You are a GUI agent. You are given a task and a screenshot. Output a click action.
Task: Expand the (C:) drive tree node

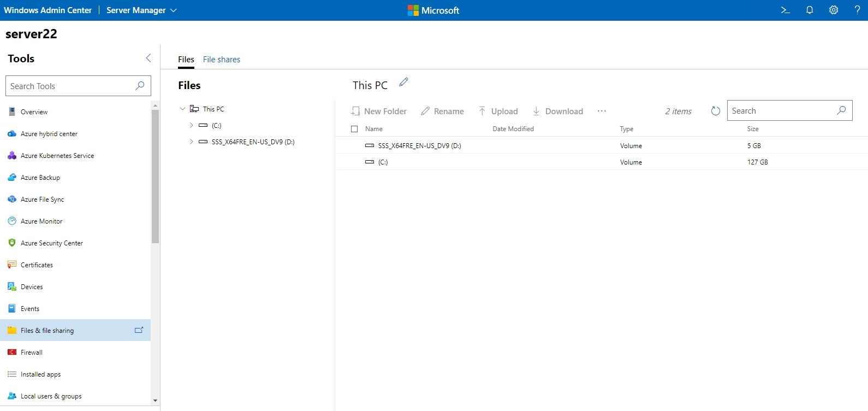pos(191,125)
